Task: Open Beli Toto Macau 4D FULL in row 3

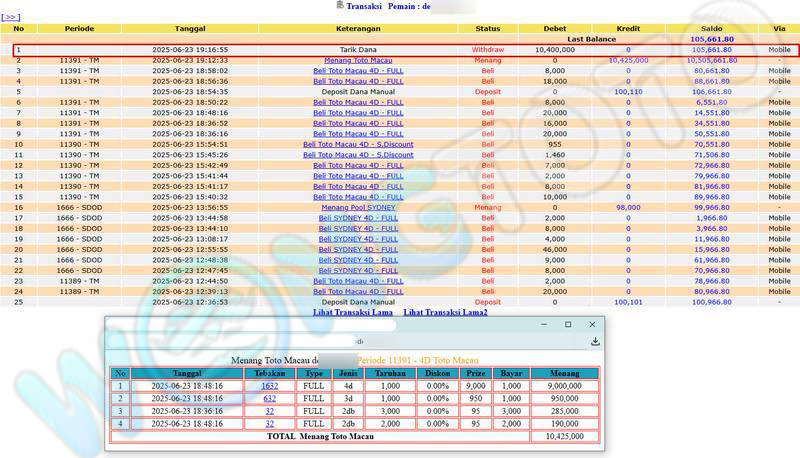Action: [x=358, y=71]
